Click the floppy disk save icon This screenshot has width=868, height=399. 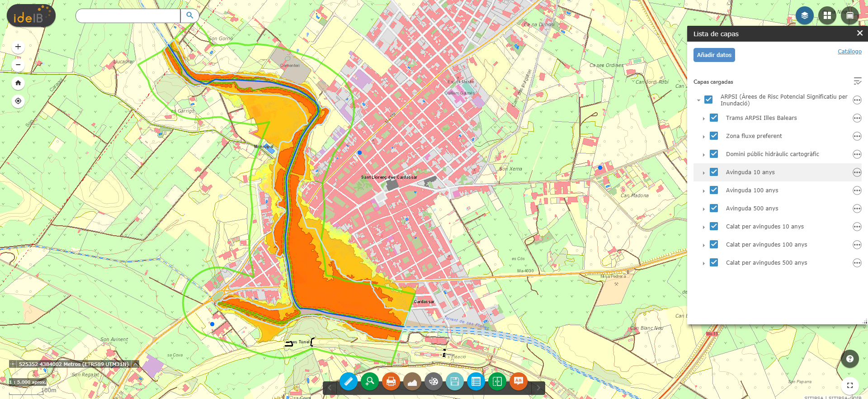coord(455,382)
